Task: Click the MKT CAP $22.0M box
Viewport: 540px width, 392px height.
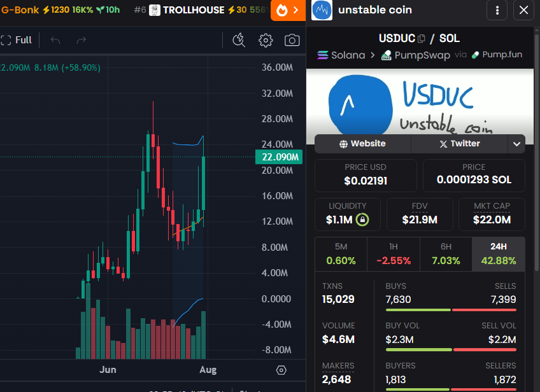Action: (x=492, y=214)
